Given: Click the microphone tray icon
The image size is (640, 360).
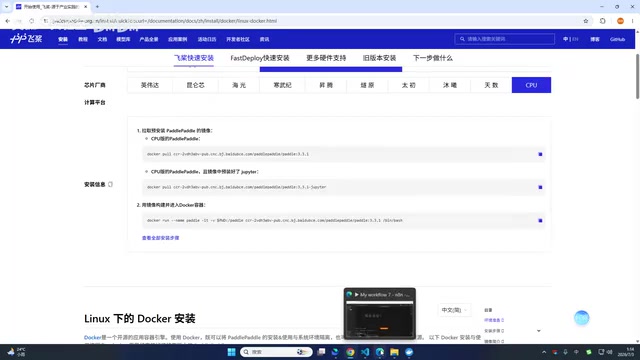Looking at the screenshot, I should (x=565, y=352).
